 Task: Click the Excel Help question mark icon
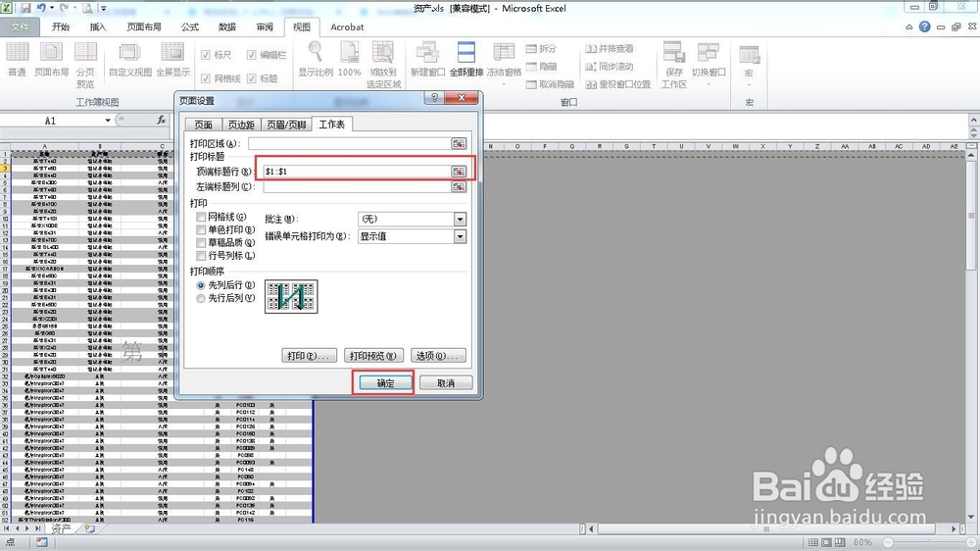[x=924, y=26]
